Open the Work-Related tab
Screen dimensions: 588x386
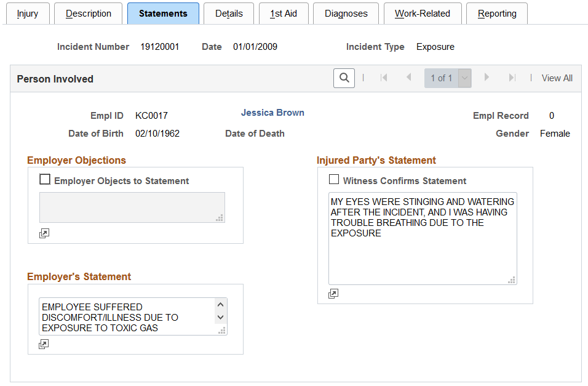(423, 14)
